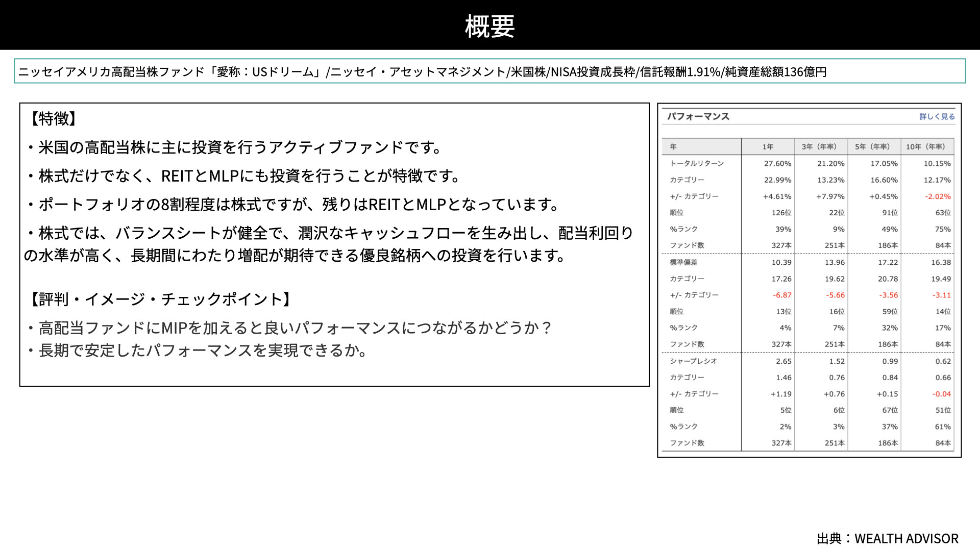980x551 pixels.
Task: Select the 1年 column header
Action: (768, 147)
